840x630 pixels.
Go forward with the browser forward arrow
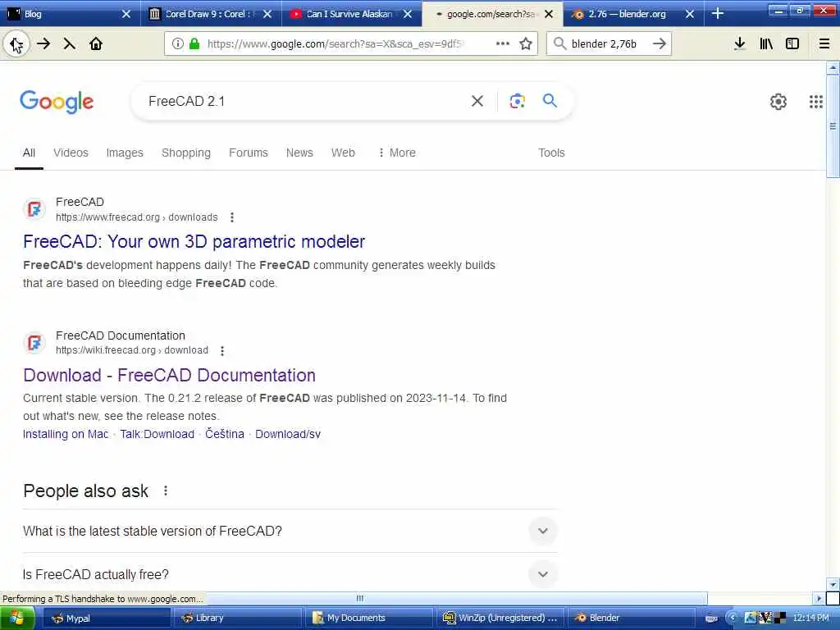pos(44,44)
